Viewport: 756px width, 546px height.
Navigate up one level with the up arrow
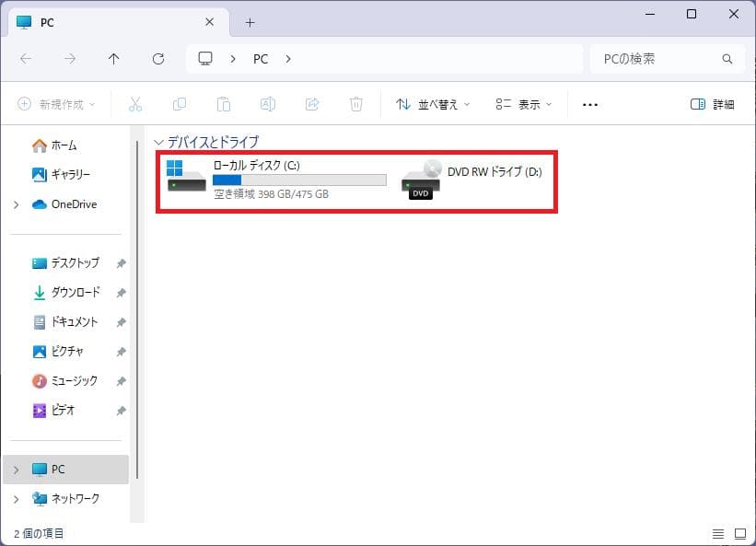tap(114, 58)
